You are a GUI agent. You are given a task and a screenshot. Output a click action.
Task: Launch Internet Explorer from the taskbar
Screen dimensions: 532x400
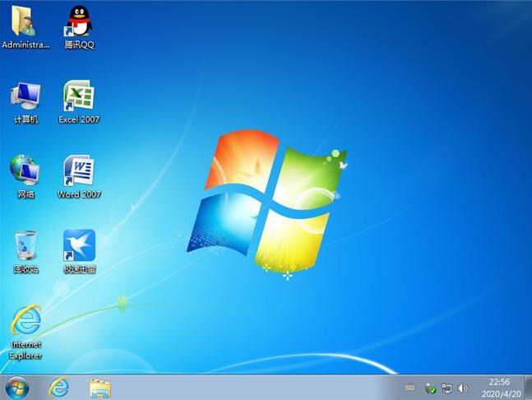59,388
